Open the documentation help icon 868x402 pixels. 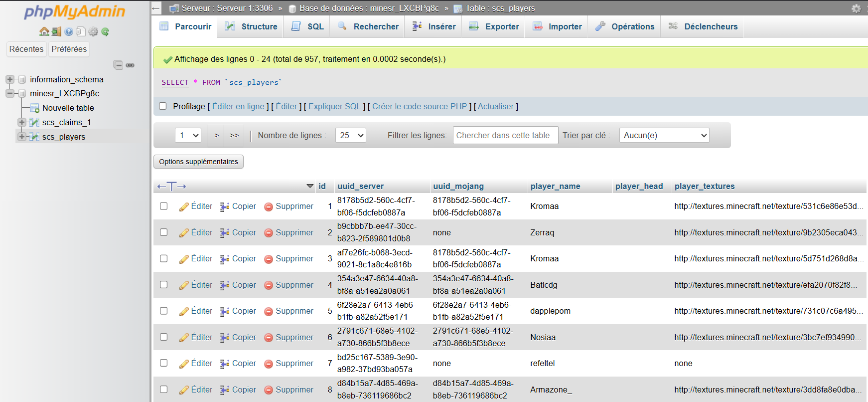click(x=69, y=32)
